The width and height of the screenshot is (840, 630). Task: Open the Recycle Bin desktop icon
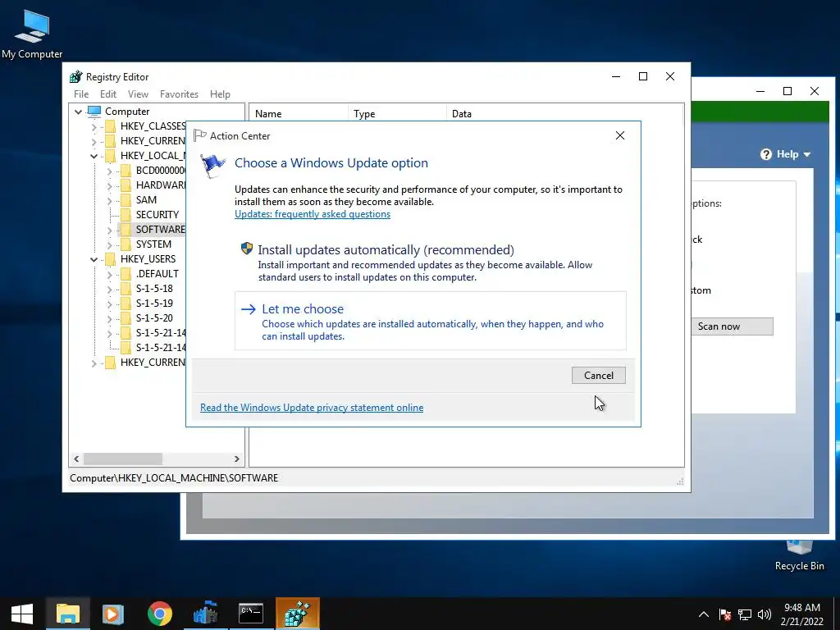click(x=799, y=555)
